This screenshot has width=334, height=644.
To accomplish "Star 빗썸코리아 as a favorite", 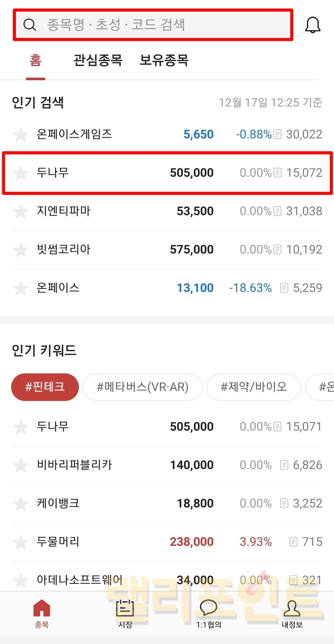I will pos(21,250).
